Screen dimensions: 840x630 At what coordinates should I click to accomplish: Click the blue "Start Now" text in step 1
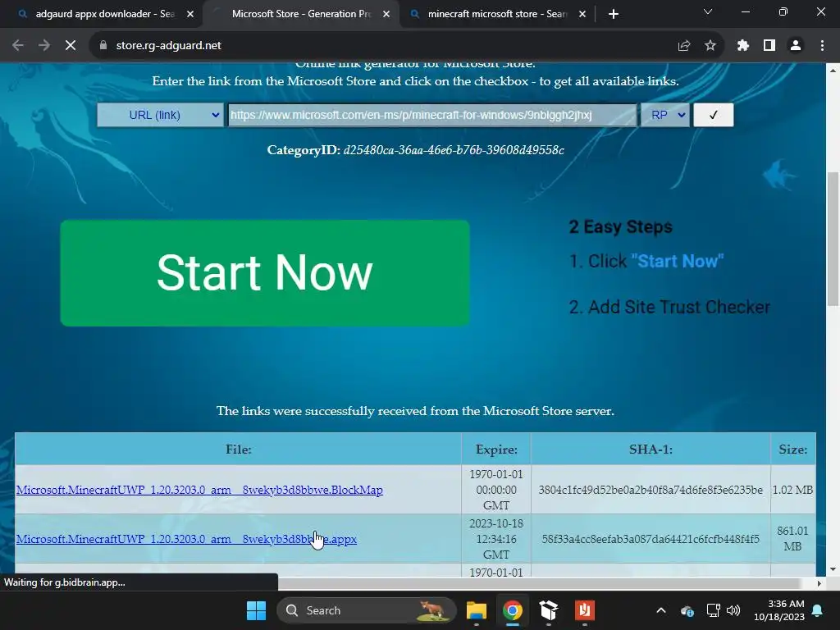pos(677,261)
